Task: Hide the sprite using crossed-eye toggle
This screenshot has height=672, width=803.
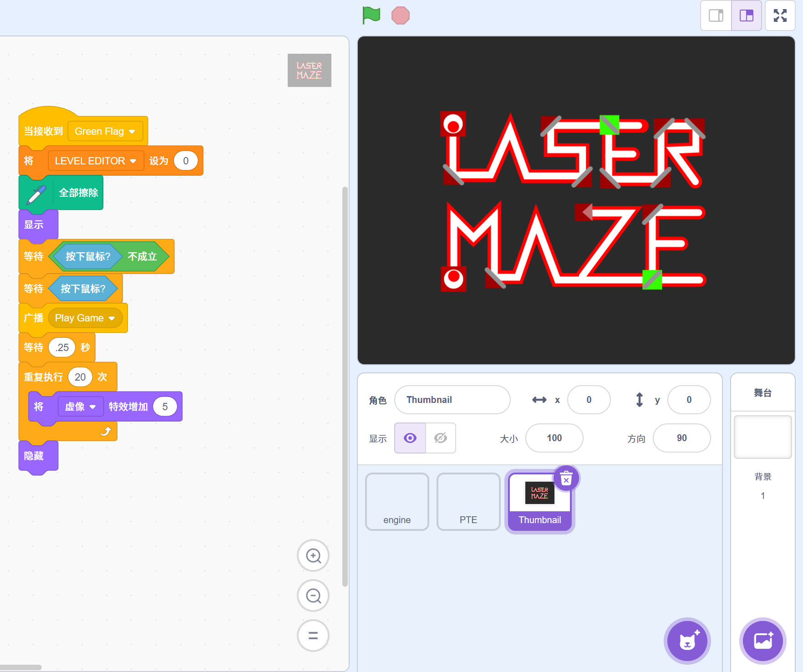Action: (440, 438)
